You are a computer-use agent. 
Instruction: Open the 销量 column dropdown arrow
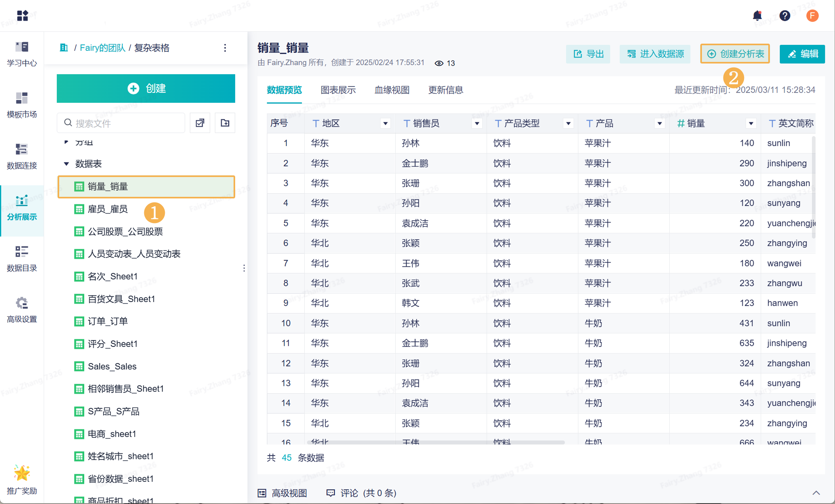click(751, 123)
